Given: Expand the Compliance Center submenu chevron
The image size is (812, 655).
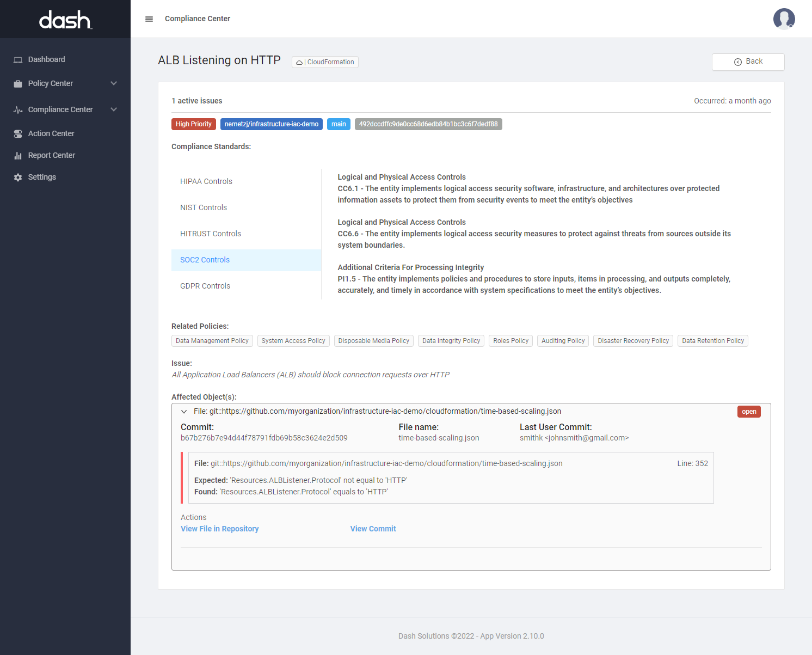Looking at the screenshot, I should (x=114, y=109).
